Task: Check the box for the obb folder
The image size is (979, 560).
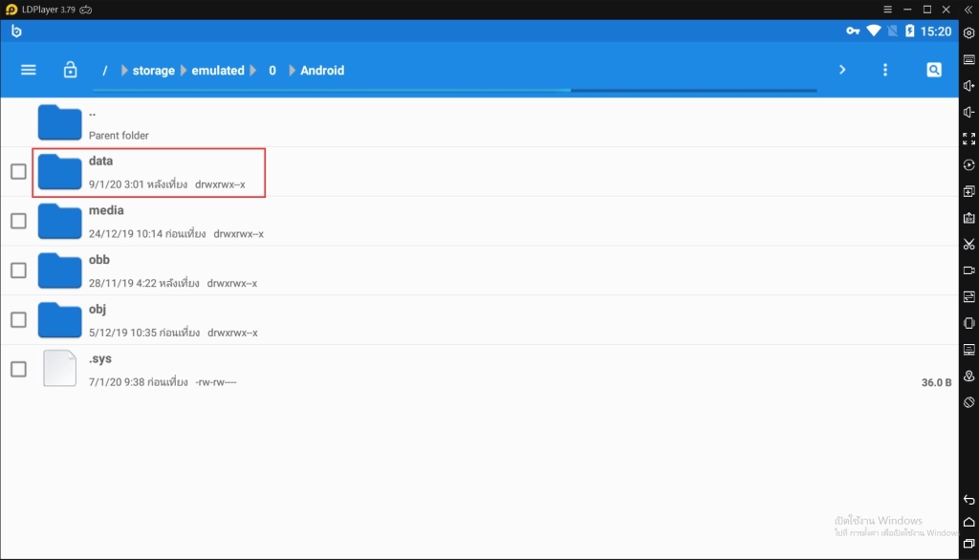Action: point(19,270)
